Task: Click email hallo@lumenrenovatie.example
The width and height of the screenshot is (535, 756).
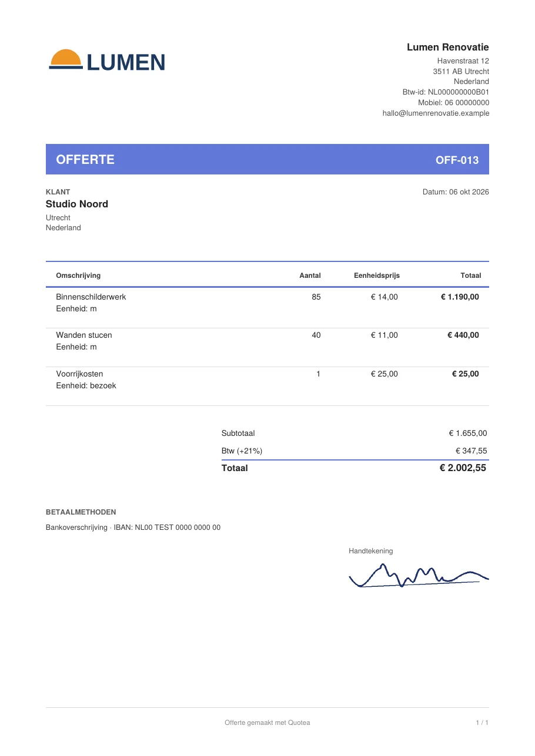Action: [436, 113]
